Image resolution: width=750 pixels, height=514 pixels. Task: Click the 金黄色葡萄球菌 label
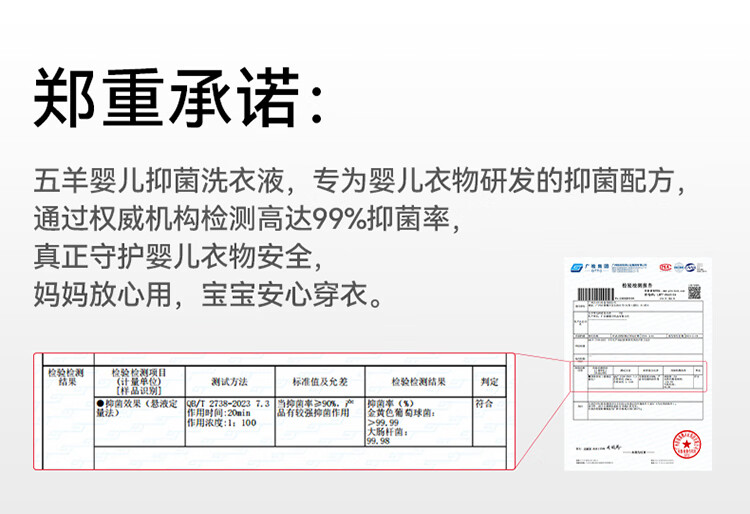point(401,413)
